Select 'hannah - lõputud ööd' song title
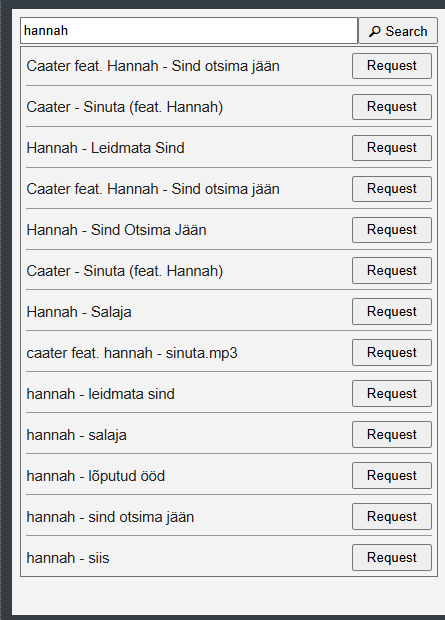This screenshot has height=620, width=445. (96, 476)
